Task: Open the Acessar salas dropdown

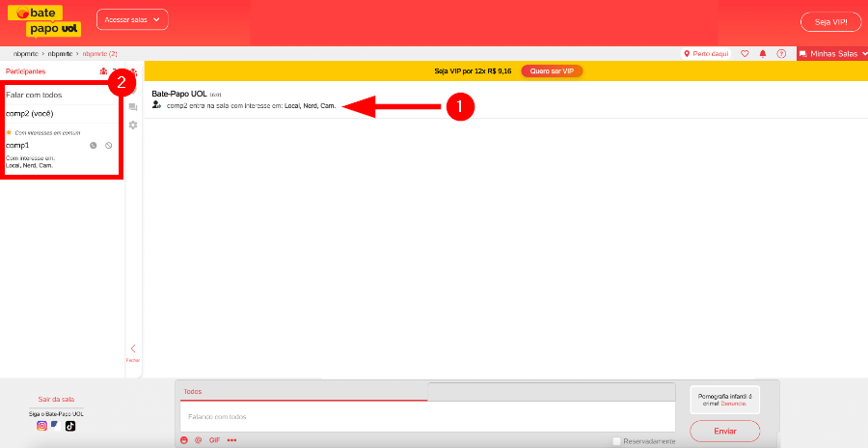Action: (x=132, y=19)
